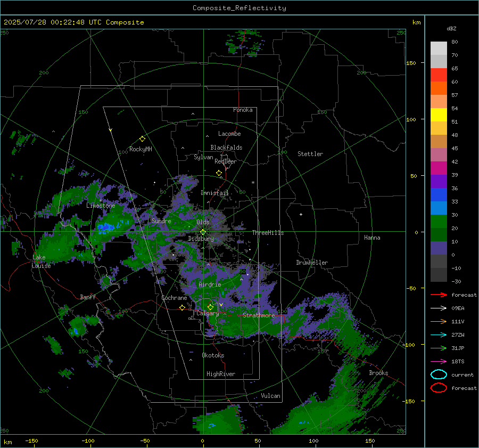Click the 2025/07/28 00:22:48 UTC timestamp
Screen dimensions: 479x448
tap(73, 22)
